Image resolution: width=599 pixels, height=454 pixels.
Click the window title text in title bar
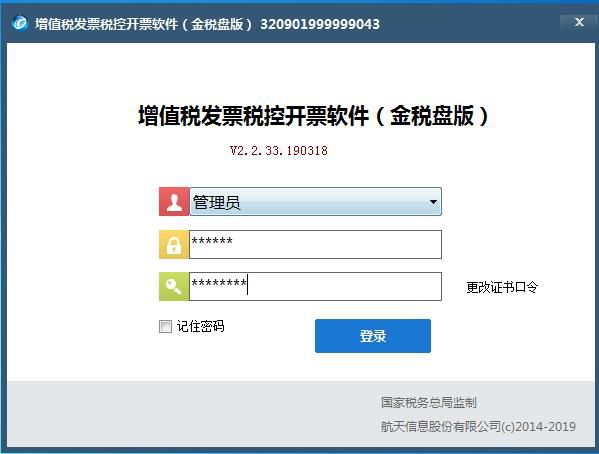point(144,24)
